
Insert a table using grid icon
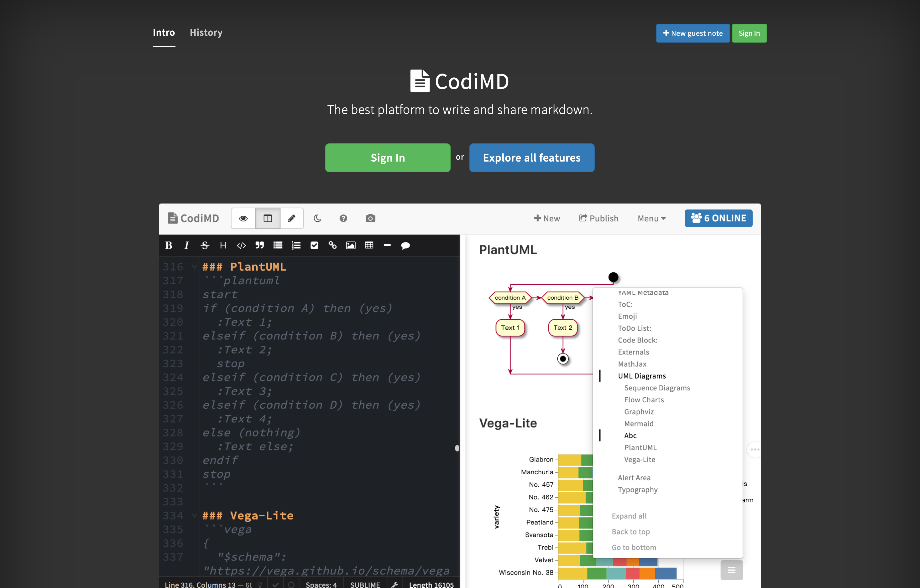(x=369, y=245)
